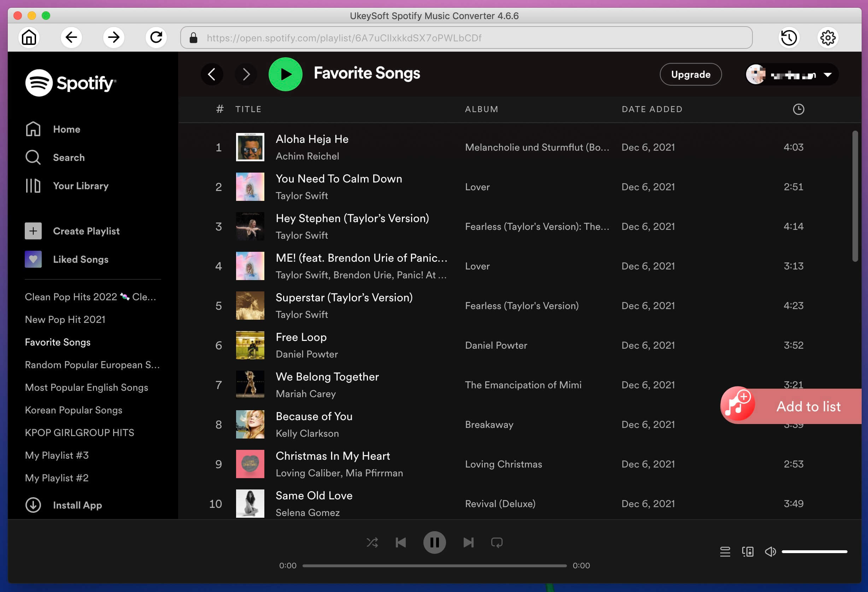Expand browser navigation forward arrow
The image size is (868, 592).
[113, 37]
